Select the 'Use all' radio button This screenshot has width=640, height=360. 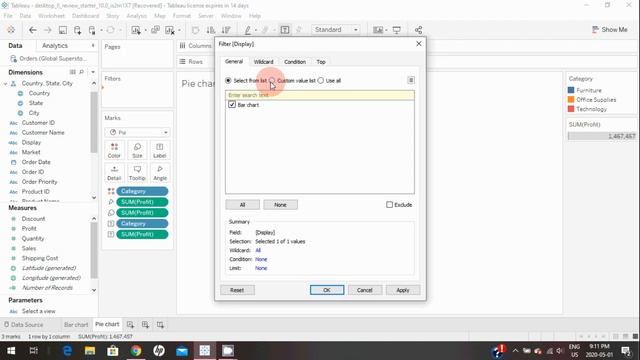click(x=321, y=80)
